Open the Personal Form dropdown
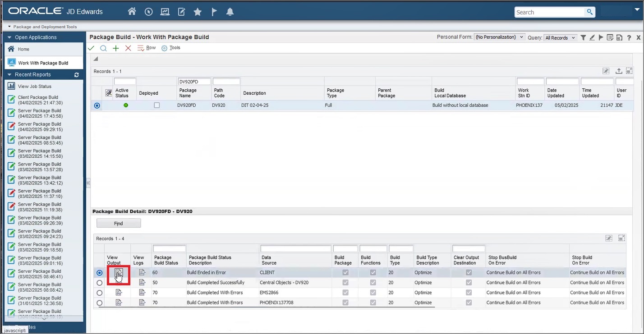The width and height of the screenshot is (644, 334). pos(499,37)
